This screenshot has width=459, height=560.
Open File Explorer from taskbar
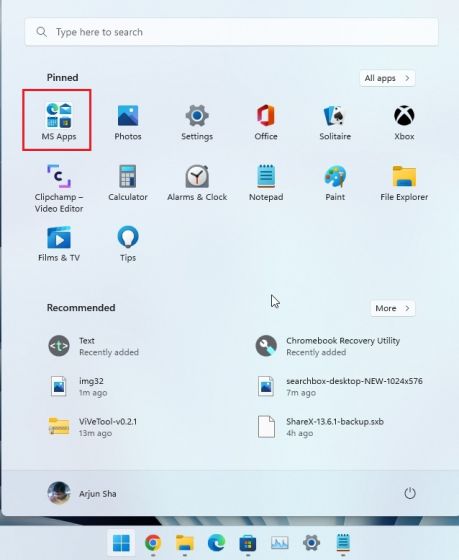click(x=185, y=543)
